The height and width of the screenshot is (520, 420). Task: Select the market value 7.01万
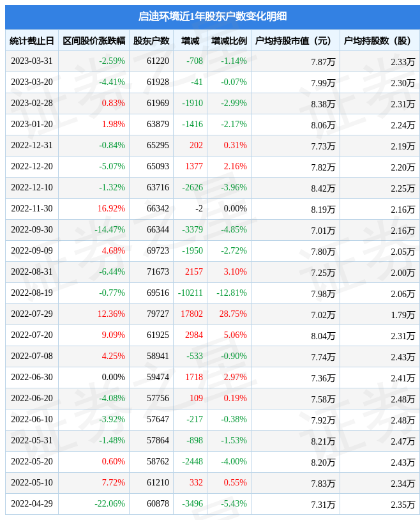pyautogui.click(x=323, y=231)
